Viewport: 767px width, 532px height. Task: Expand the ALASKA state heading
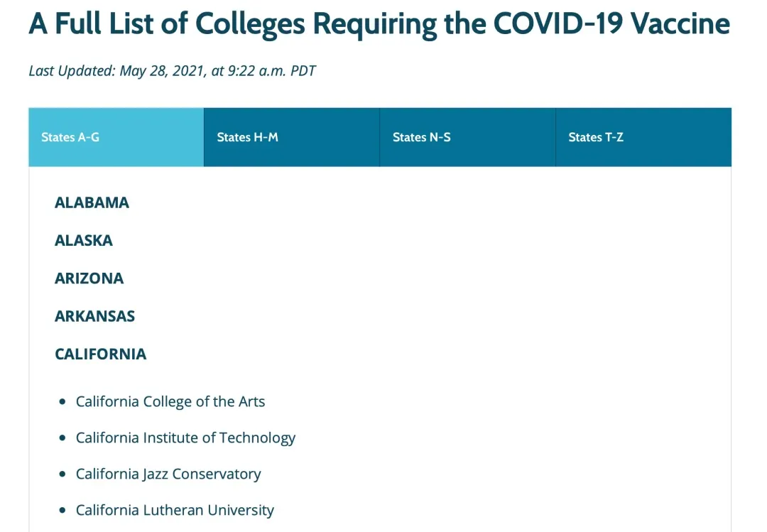coord(83,241)
